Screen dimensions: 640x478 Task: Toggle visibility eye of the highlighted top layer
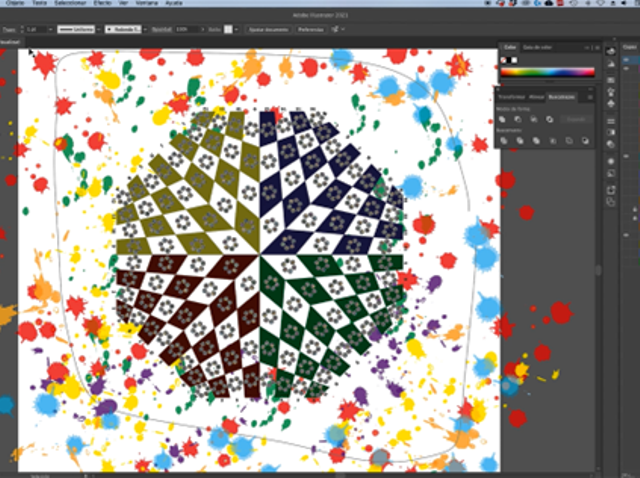point(627,60)
